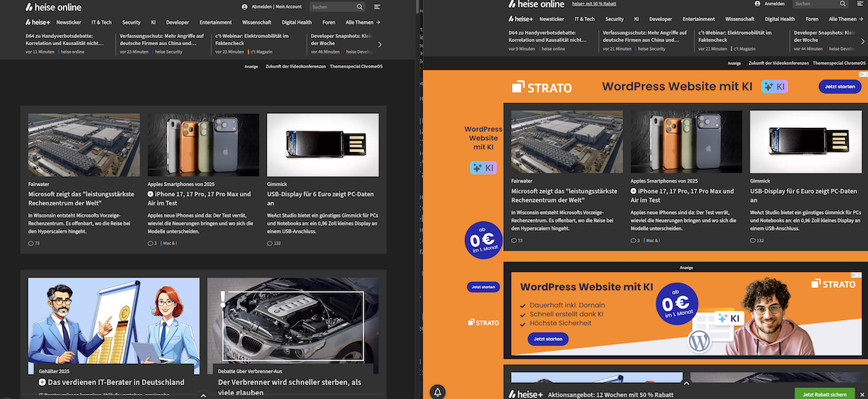This screenshot has height=399, width=868.
Task: Open comments bubble 73 in right window
Action: tap(517, 240)
